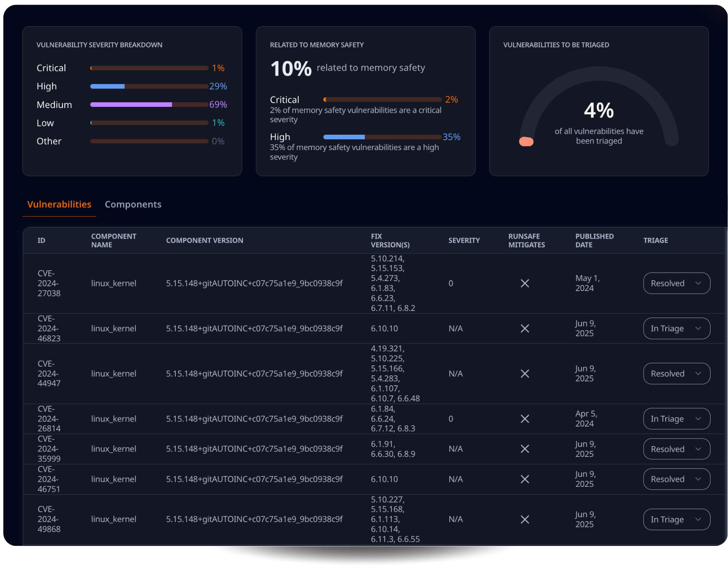
Task: Click the RunSafe Mitigates X for CVE-2024-35999
Action: [x=525, y=449]
